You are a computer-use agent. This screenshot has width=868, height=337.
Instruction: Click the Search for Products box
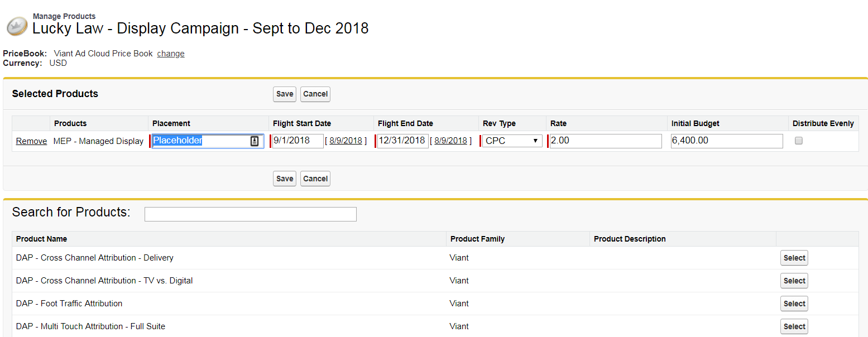250,214
